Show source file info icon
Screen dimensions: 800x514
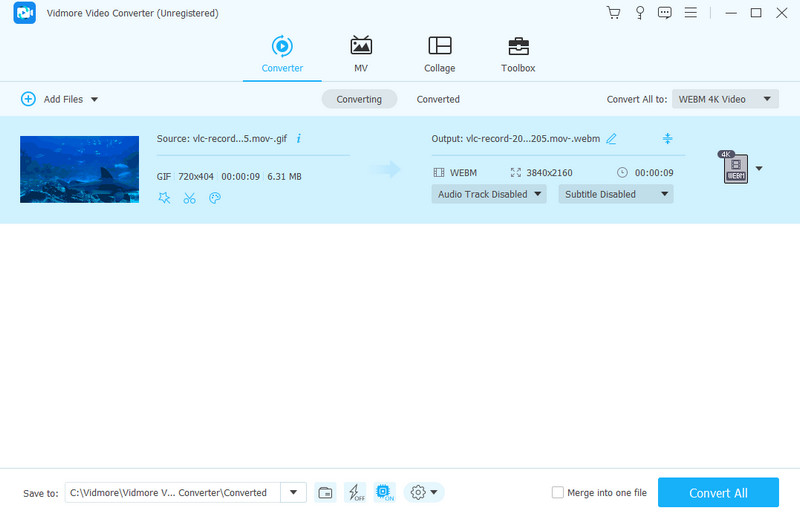click(298, 138)
